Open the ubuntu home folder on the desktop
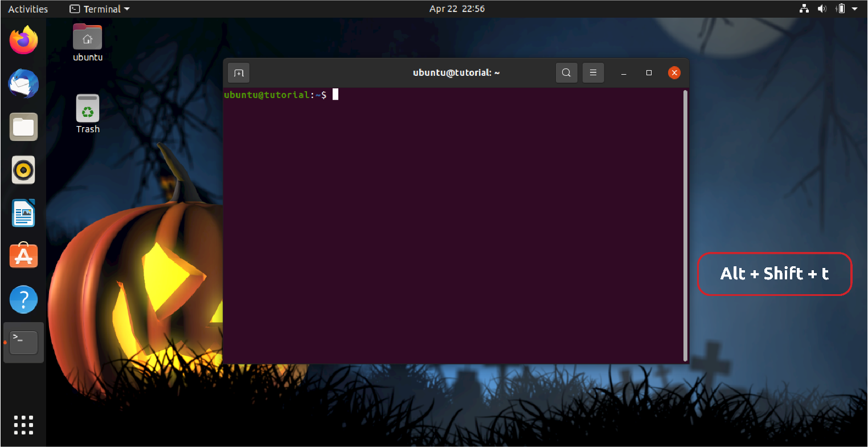 click(x=88, y=42)
